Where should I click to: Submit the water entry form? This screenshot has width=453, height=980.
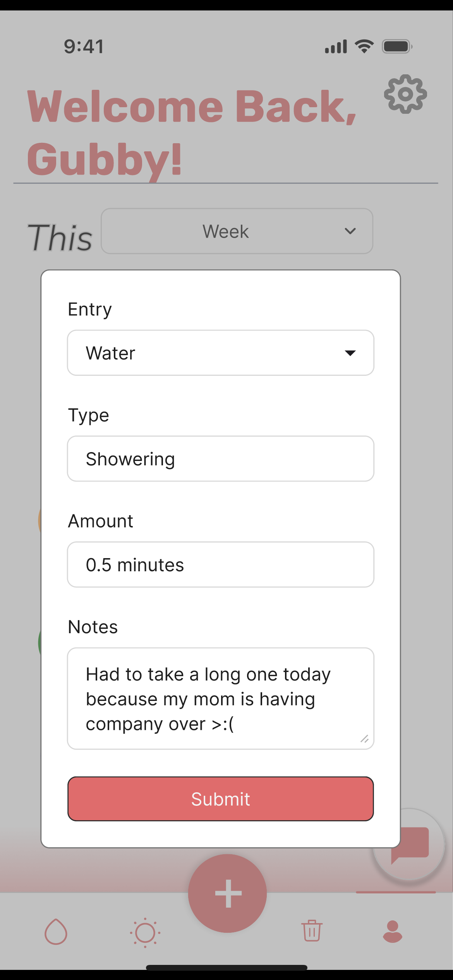[221, 798]
